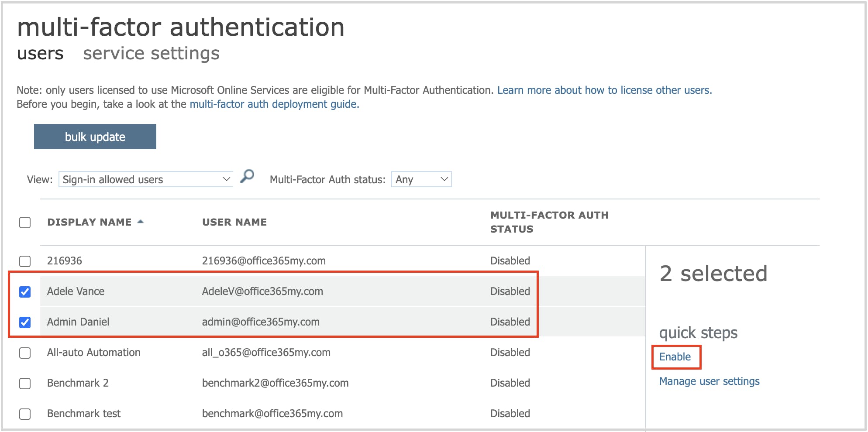The width and height of the screenshot is (868, 432).
Task: Open the View dropdown showing Sign-in allowed users
Action: [146, 179]
